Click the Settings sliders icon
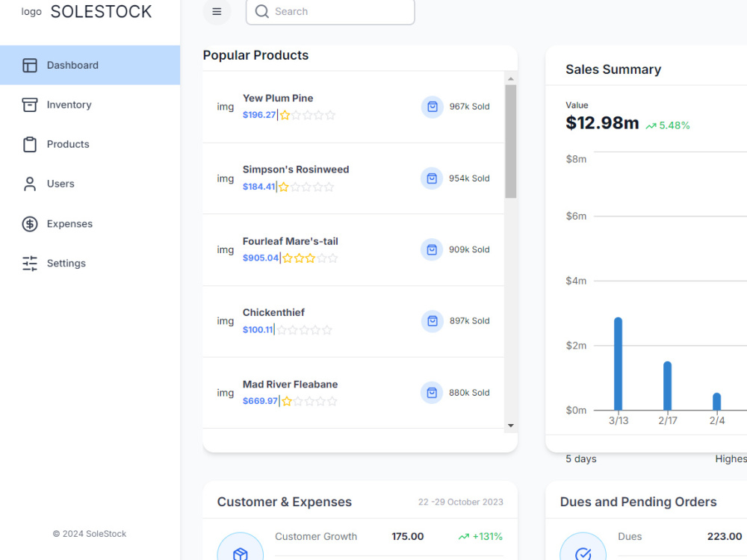Screen dimensions: 747x560 point(30,264)
